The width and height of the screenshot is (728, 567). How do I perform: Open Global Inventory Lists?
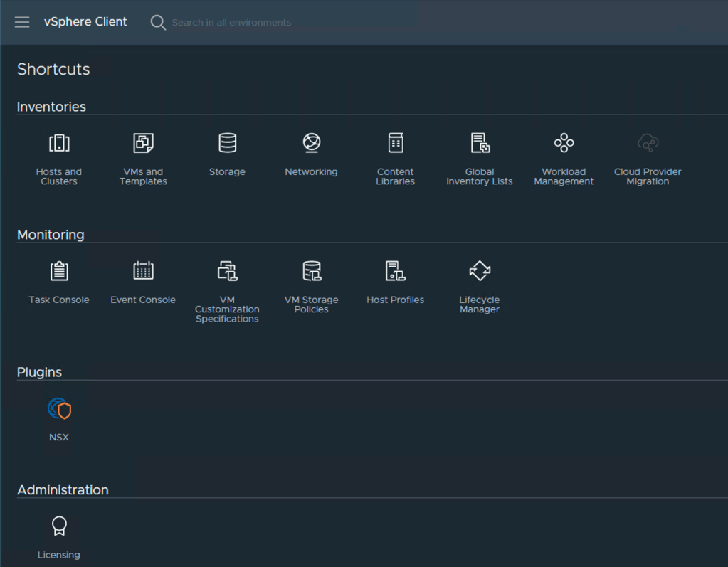click(480, 144)
